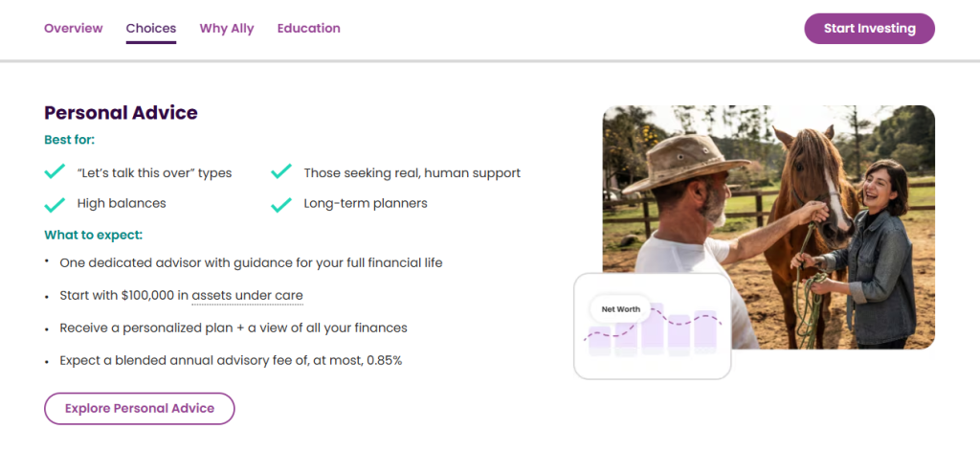This screenshot has width=980, height=452.
Task: Switch to the Why Ally tab
Action: click(x=227, y=29)
